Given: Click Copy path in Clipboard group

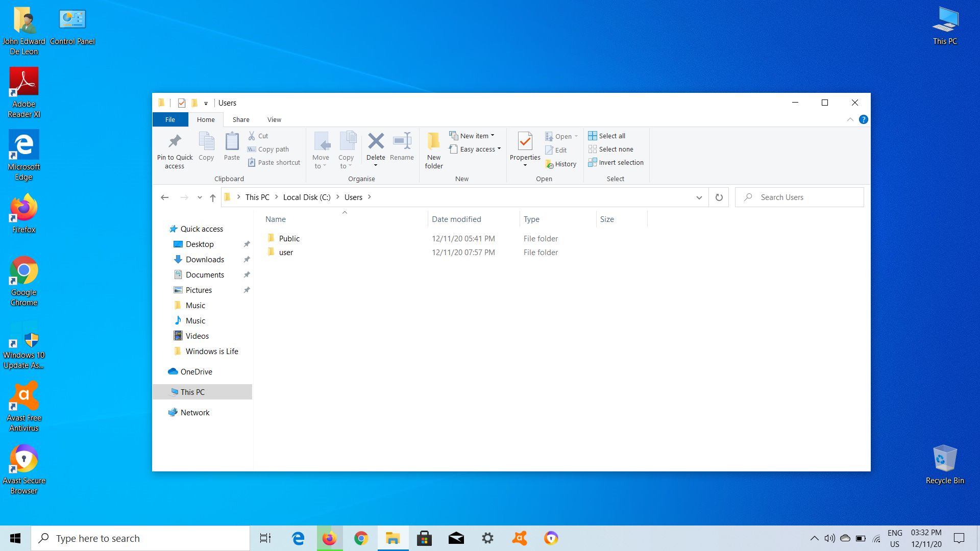Looking at the screenshot, I should click(x=268, y=149).
